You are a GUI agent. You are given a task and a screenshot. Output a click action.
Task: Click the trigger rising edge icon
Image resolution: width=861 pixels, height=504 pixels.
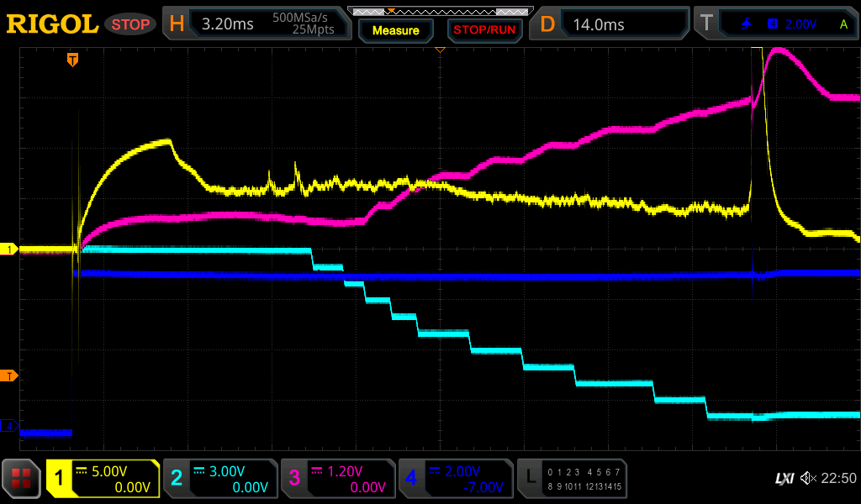click(x=747, y=24)
